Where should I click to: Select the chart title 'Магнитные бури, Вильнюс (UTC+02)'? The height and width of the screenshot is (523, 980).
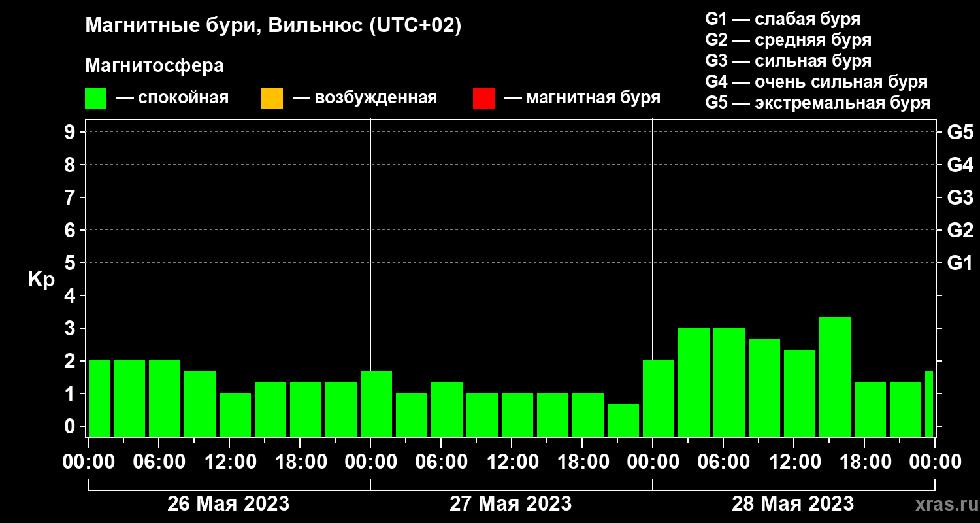pyautogui.click(x=273, y=26)
